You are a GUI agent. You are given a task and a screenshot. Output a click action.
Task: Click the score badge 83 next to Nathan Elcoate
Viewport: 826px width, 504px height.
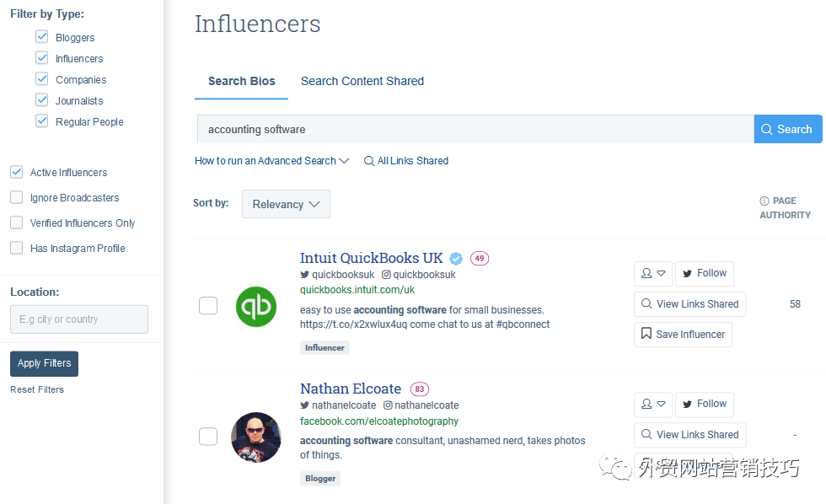pos(420,389)
